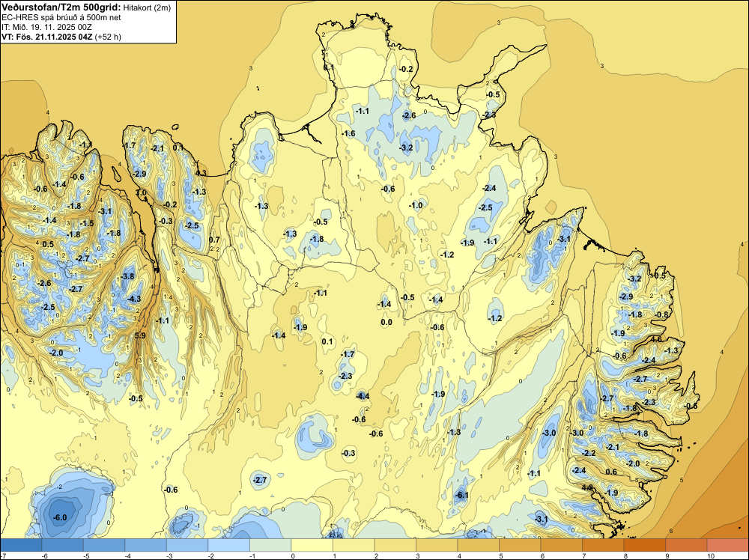Click the '-1.5' temperature value
The height and width of the screenshot is (560, 749).
coord(86,223)
